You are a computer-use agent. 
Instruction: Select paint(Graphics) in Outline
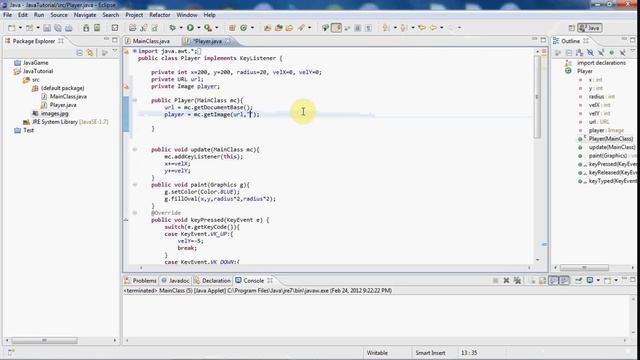click(x=607, y=156)
